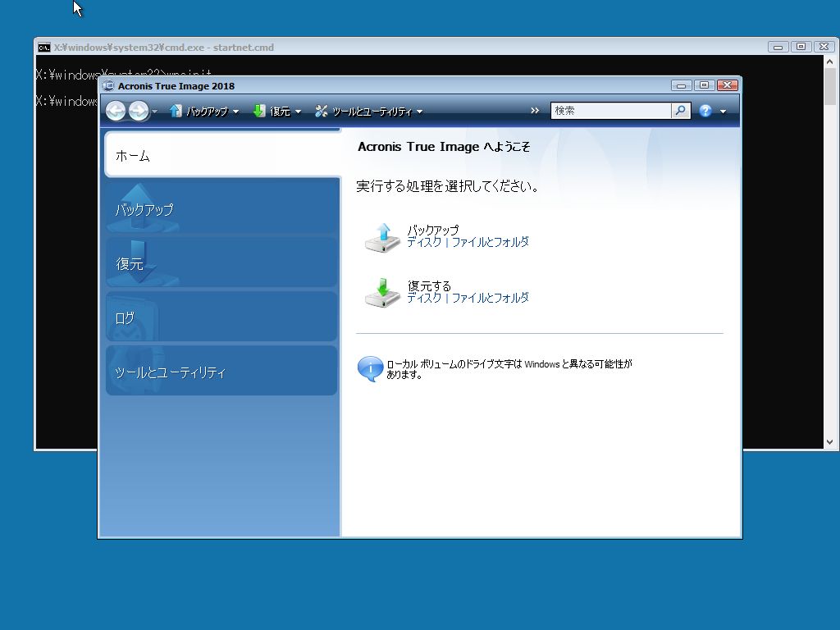Click the blue info bubble icon
The image size is (840, 630).
[x=370, y=369]
